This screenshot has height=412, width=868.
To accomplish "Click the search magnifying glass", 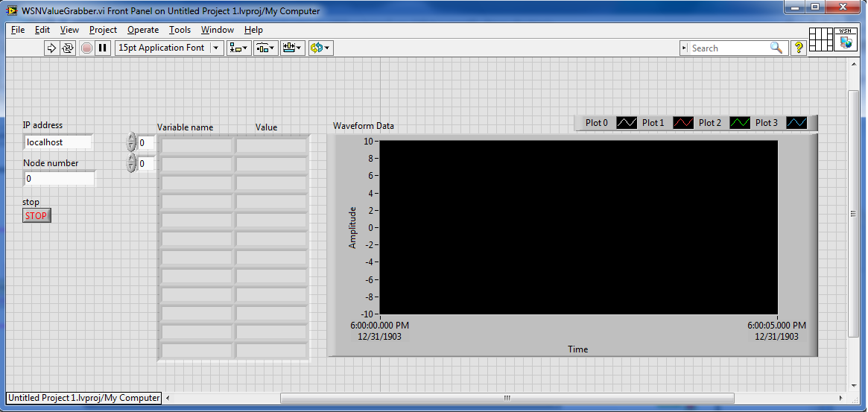I will click(776, 48).
